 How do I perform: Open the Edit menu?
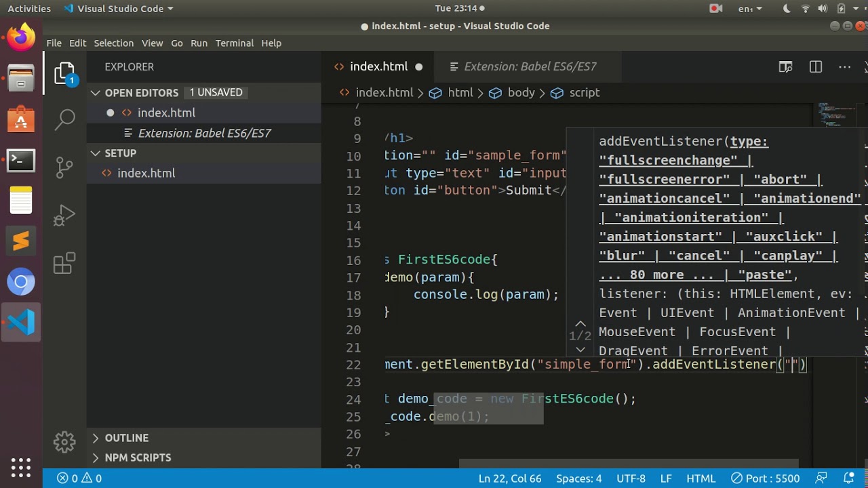click(x=77, y=43)
